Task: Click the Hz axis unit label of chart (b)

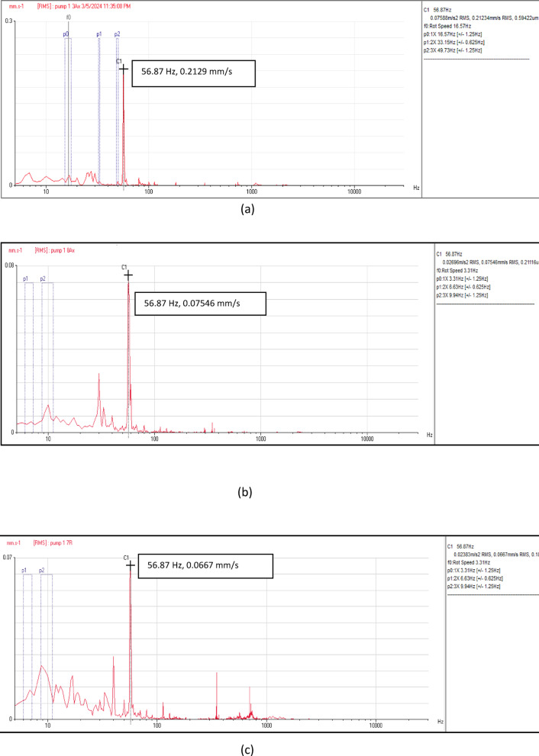Action: [x=430, y=435]
